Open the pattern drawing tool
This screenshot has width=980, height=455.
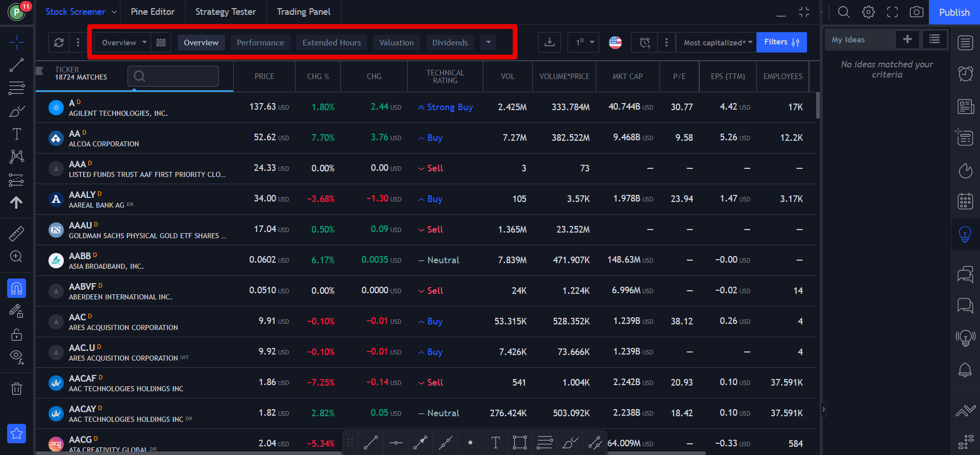(16, 157)
